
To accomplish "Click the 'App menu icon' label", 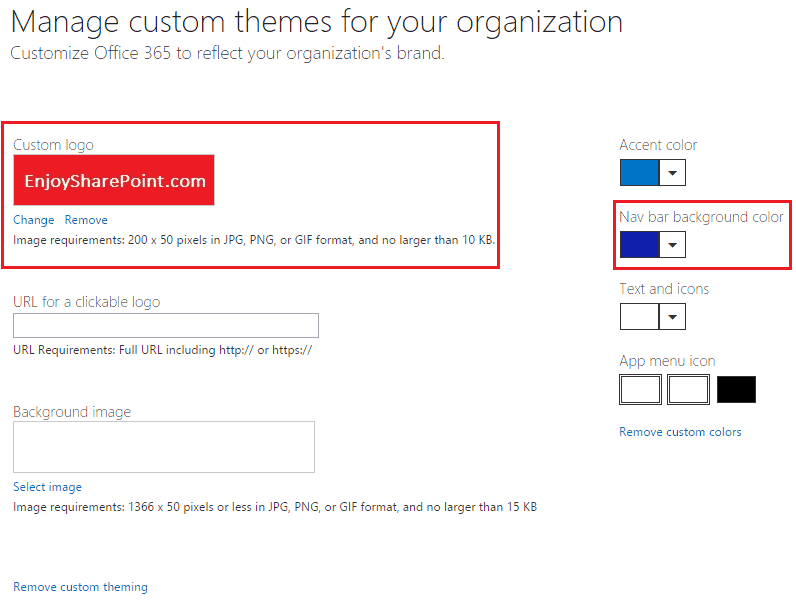I will tap(667, 361).
